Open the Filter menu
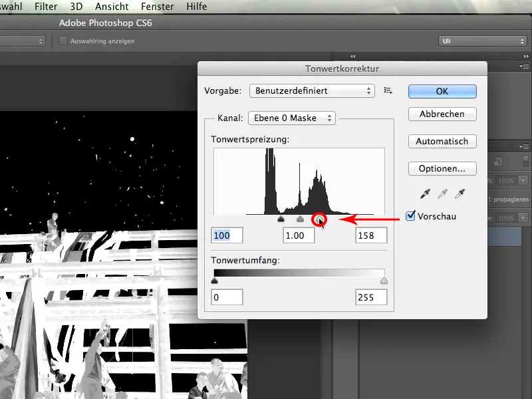The width and height of the screenshot is (532, 399). (x=46, y=7)
